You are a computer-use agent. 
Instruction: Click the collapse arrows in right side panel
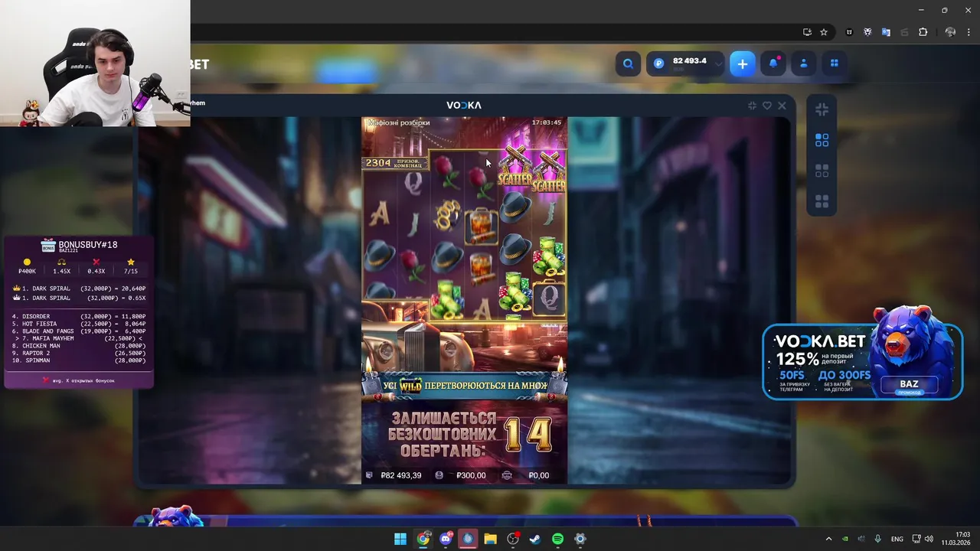tap(822, 109)
